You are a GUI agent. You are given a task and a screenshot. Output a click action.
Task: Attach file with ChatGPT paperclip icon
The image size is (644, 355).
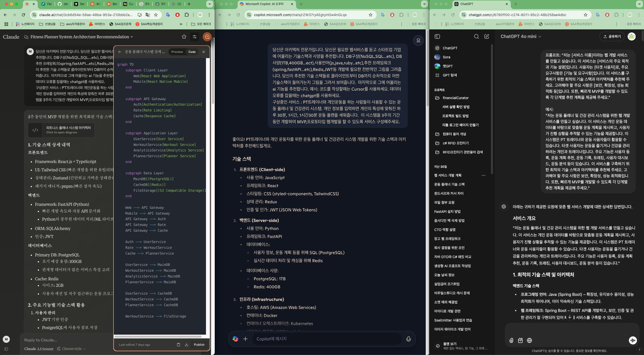click(x=511, y=340)
